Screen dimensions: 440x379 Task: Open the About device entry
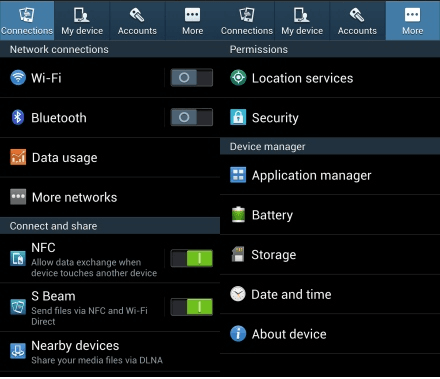click(x=330, y=334)
